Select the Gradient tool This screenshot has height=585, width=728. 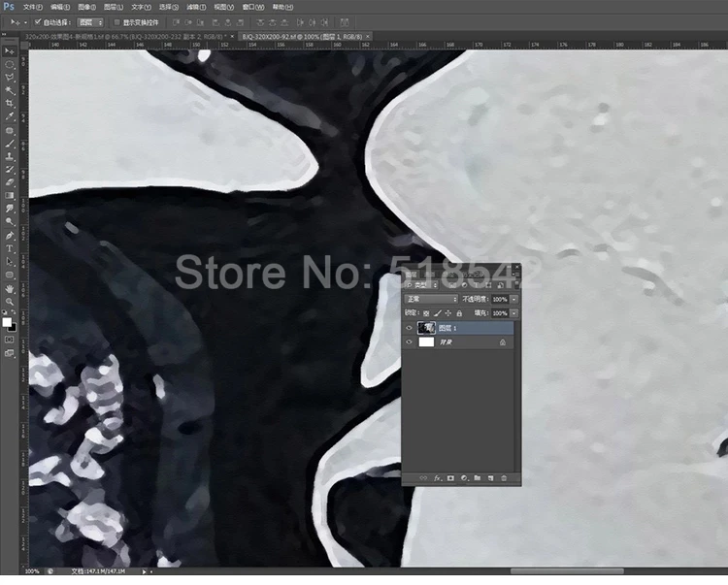10,196
